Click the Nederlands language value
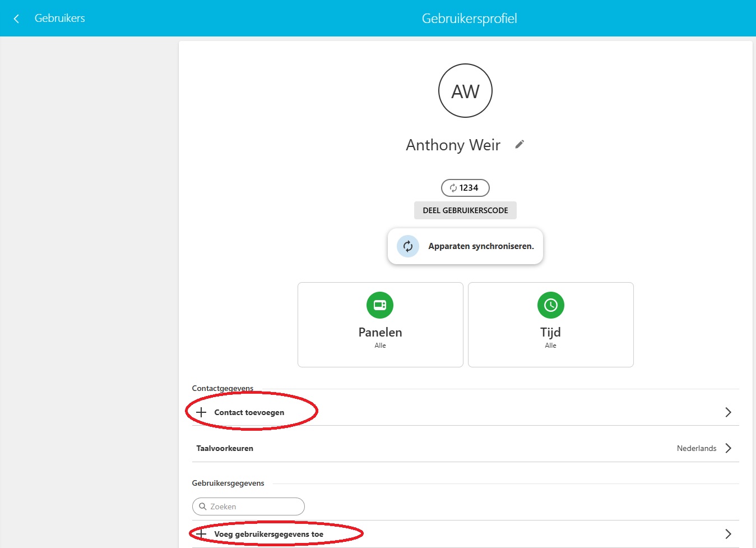 click(x=696, y=448)
